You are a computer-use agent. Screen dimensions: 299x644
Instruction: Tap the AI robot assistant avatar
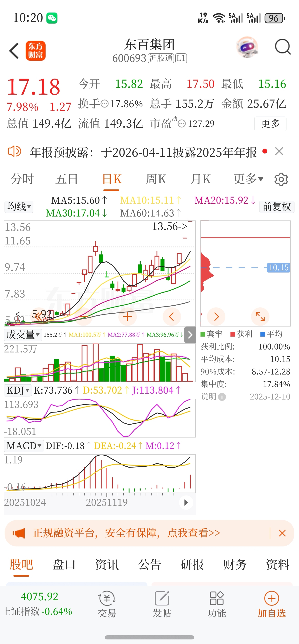tap(247, 47)
